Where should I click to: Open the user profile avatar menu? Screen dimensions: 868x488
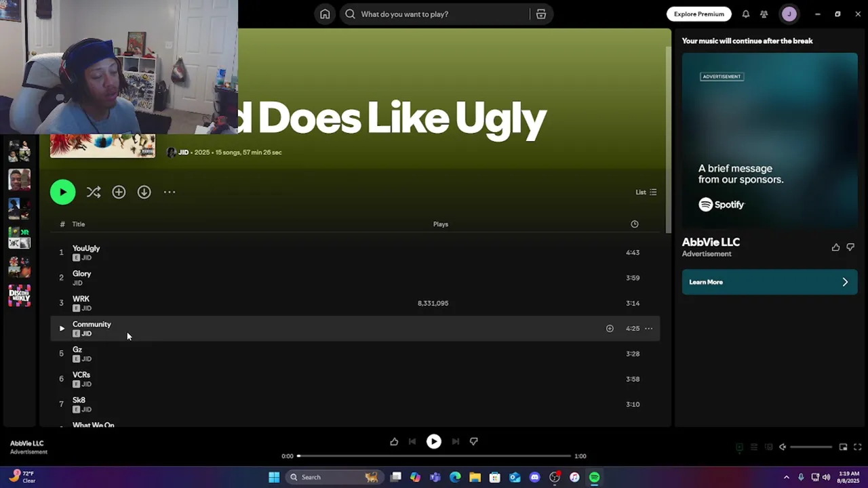[x=789, y=14]
